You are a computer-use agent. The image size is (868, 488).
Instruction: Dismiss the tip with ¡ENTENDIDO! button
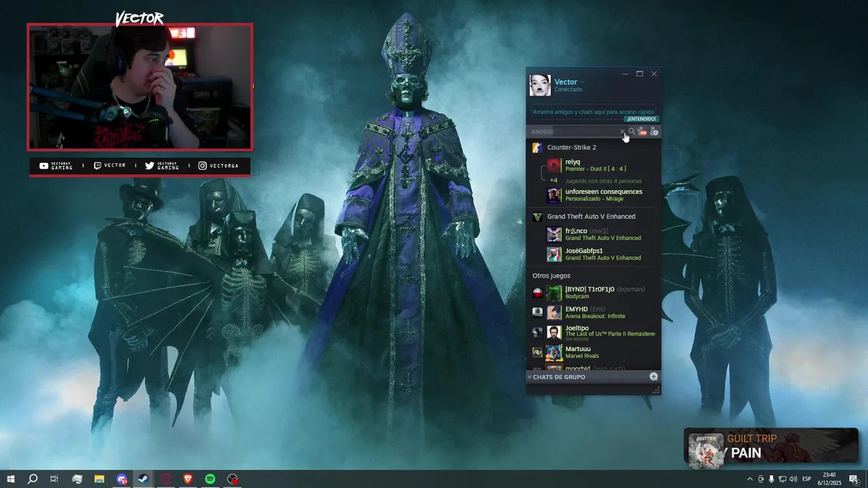(641, 119)
